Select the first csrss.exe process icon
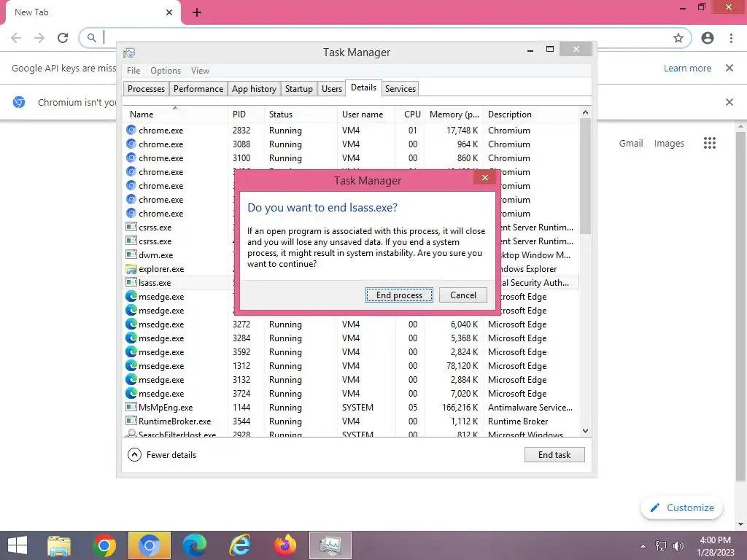The image size is (747, 560). coord(131,227)
